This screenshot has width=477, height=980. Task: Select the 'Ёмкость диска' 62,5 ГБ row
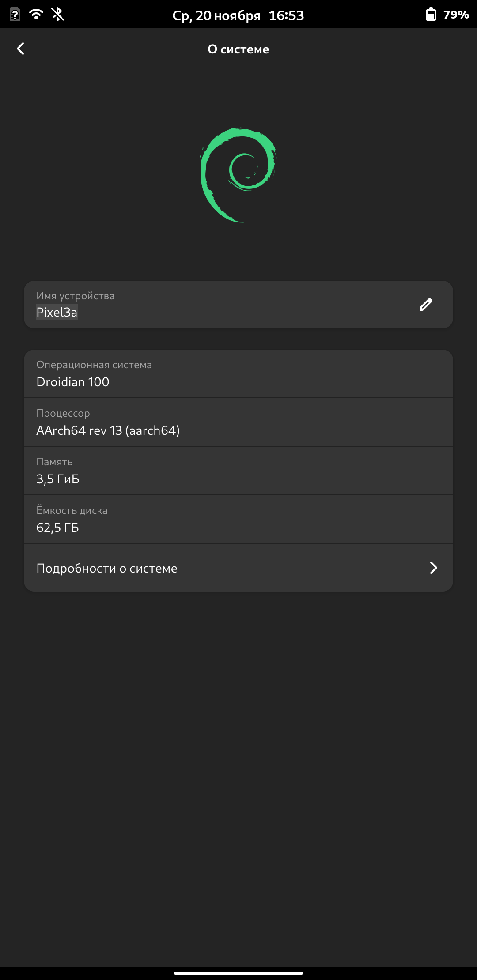tap(238, 520)
